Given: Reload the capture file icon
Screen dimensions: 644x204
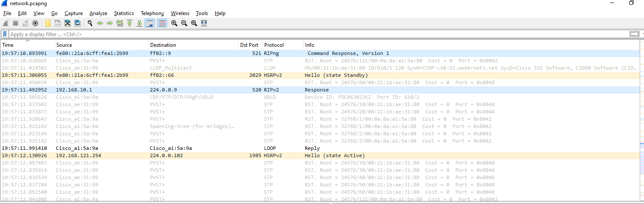Looking at the screenshot, I should [x=78, y=23].
